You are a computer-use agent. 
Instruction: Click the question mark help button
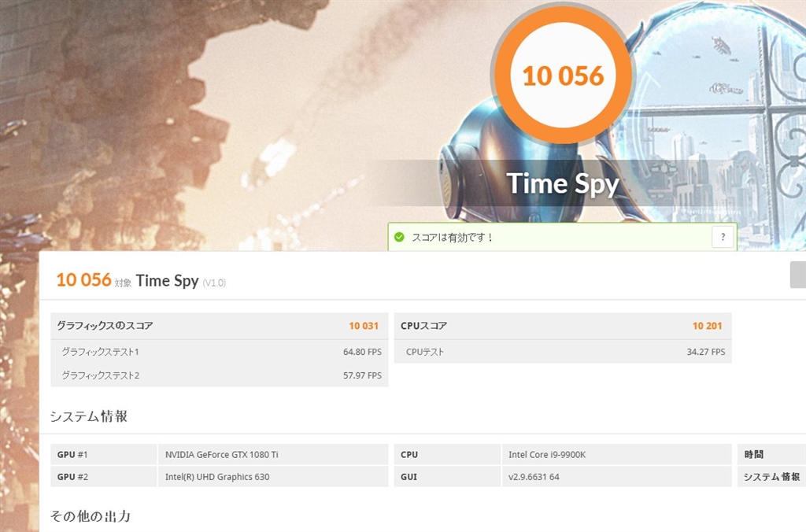pyautogui.click(x=723, y=237)
